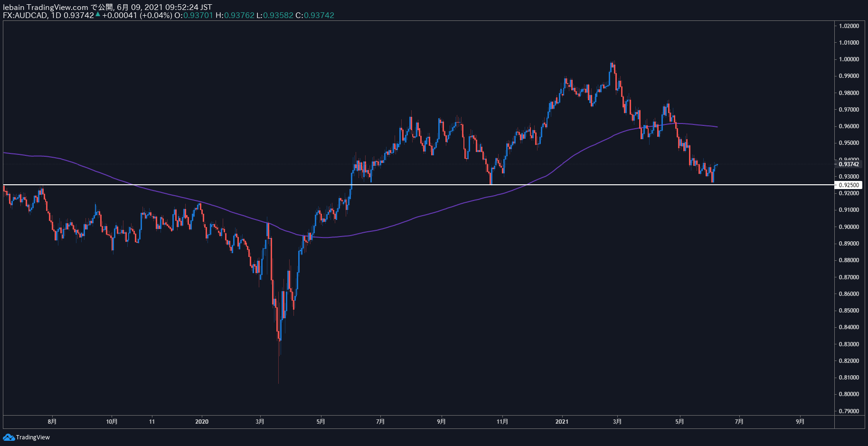Click the high value H:0.93762

coord(235,15)
